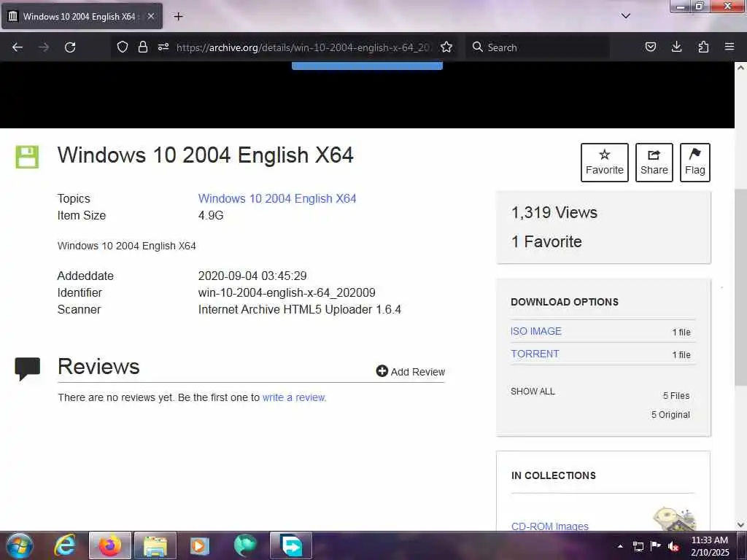The width and height of the screenshot is (747, 560).
Task: Click SHOW ALL download files
Action: (x=533, y=392)
